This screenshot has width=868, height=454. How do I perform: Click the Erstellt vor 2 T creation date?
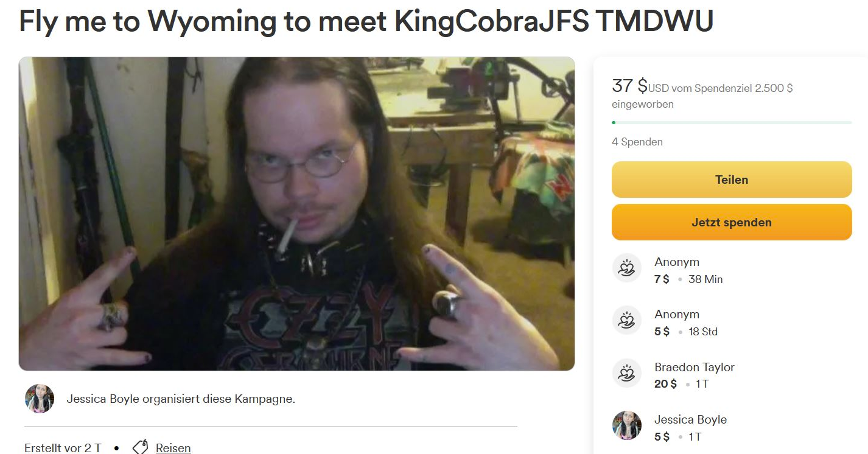coord(63,448)
